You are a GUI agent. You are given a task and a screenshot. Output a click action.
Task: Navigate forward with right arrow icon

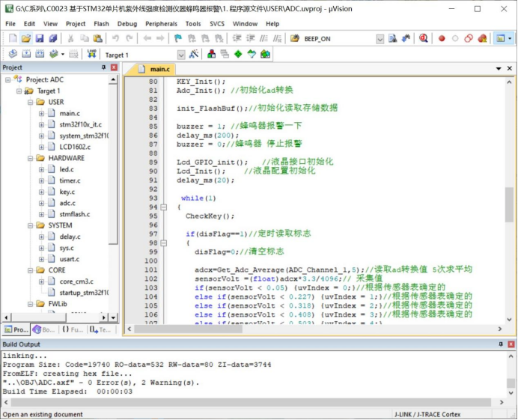[160, 38]
